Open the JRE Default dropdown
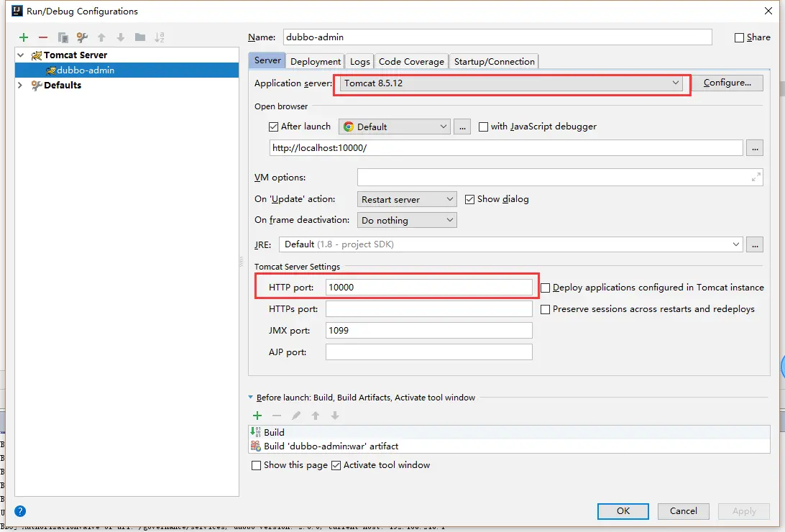 pos(510,244)
